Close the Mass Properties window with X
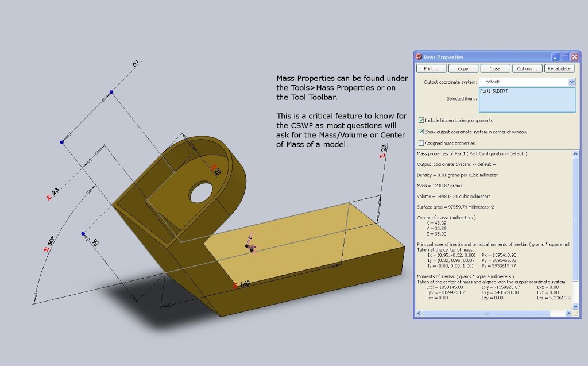 tap(574, 57)
